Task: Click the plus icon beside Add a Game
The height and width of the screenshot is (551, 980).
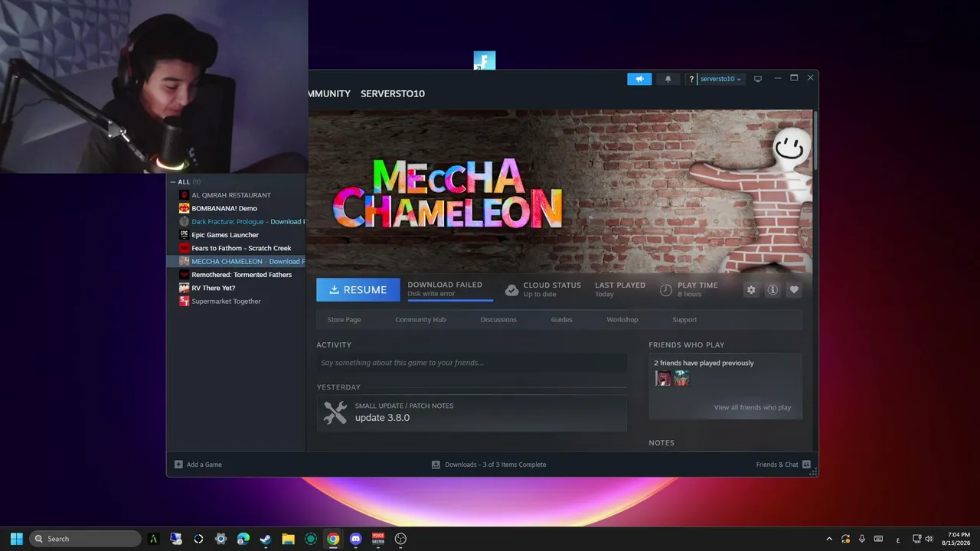Action: (x=178, y=465)
